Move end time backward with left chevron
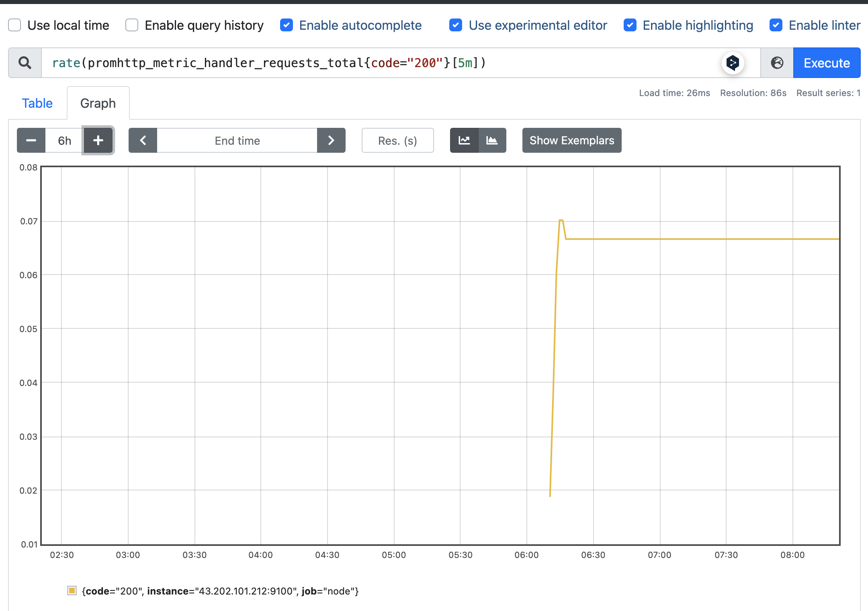The width and height of the screenshot is (868, 611). [x=143, y=140]
